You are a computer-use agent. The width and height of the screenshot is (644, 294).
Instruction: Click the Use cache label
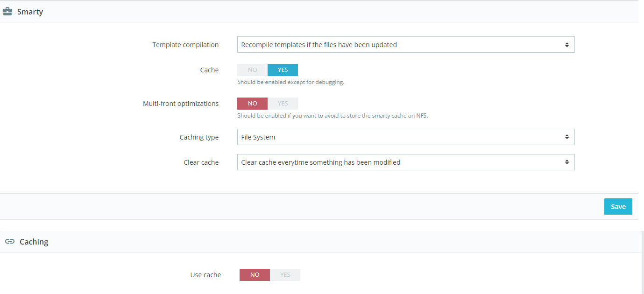(205, 275)
